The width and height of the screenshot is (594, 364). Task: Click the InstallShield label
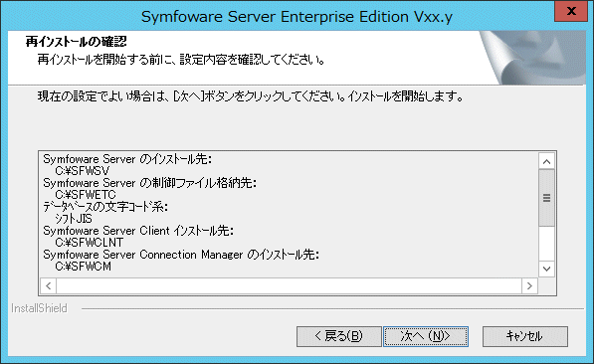pos(39,308)
